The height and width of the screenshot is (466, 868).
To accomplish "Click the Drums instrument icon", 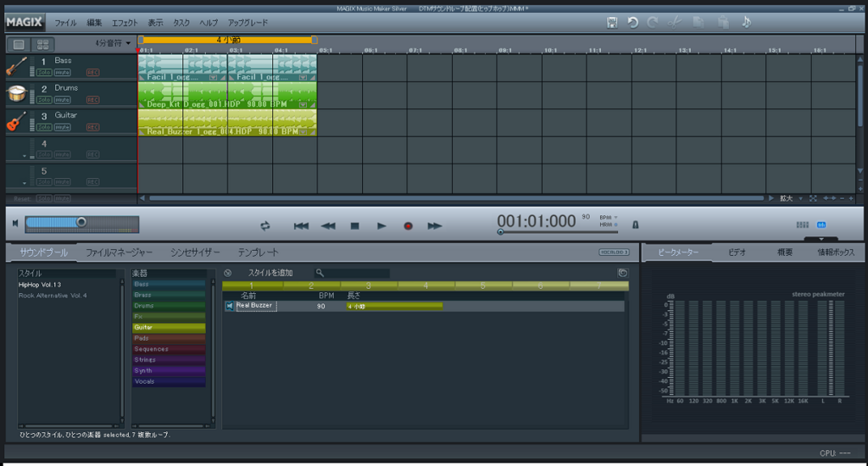I will (x=17, y=93).
